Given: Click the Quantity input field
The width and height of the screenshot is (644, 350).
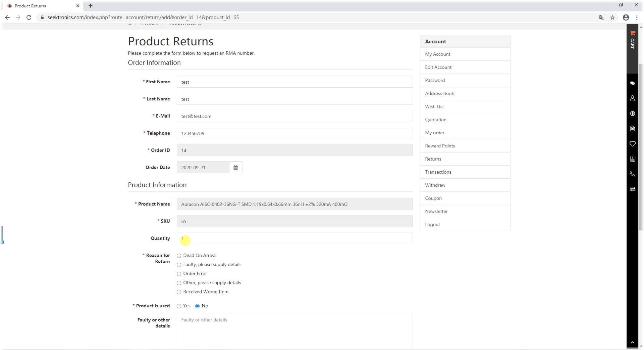Looking at the screenshot, I should (294, 238).
